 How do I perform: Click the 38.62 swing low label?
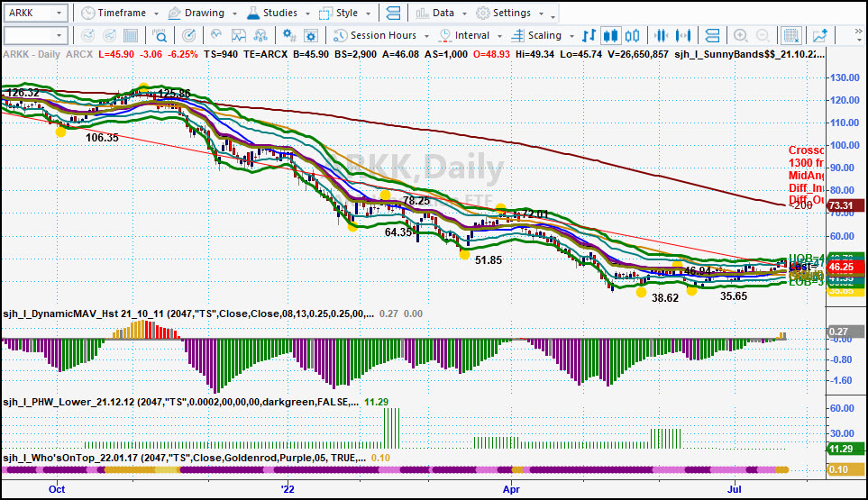point(665,298)
